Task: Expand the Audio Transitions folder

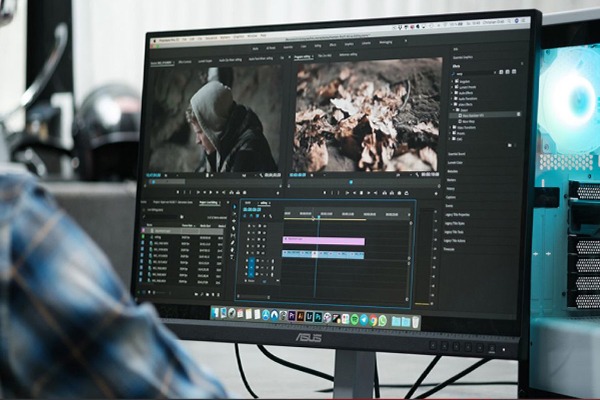Action: point(452,98)
